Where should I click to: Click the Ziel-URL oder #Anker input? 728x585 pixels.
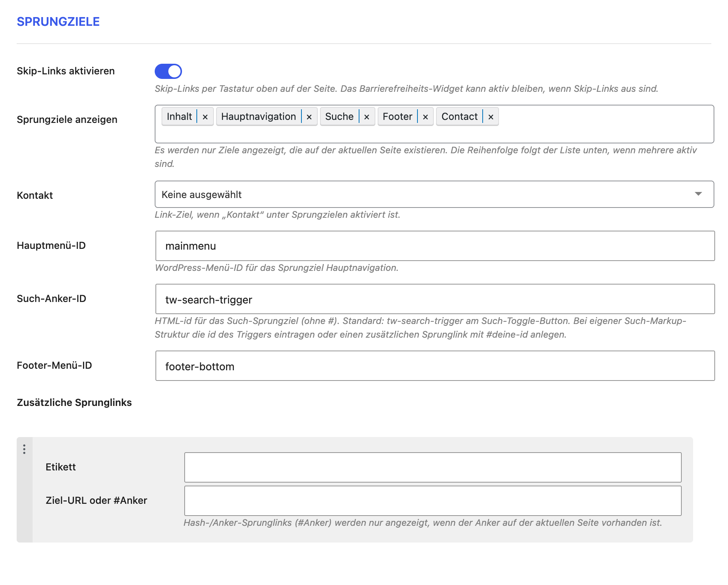coord(433,501)
